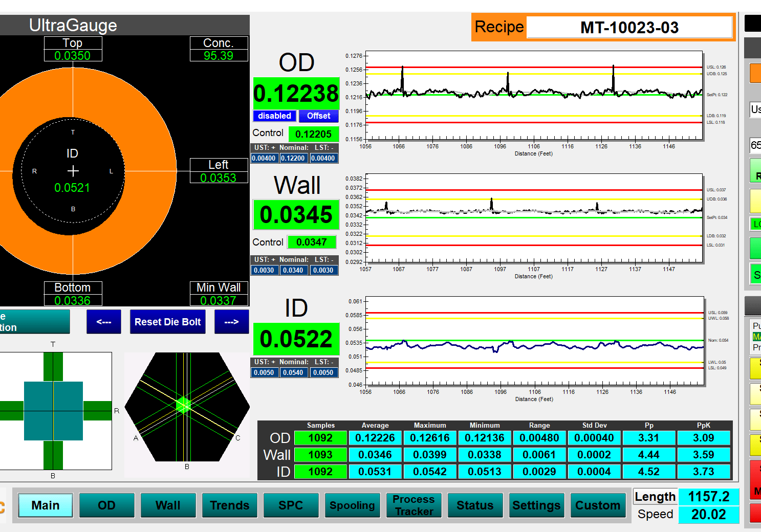Click the left arrow die bolt button

coord(104,322)
